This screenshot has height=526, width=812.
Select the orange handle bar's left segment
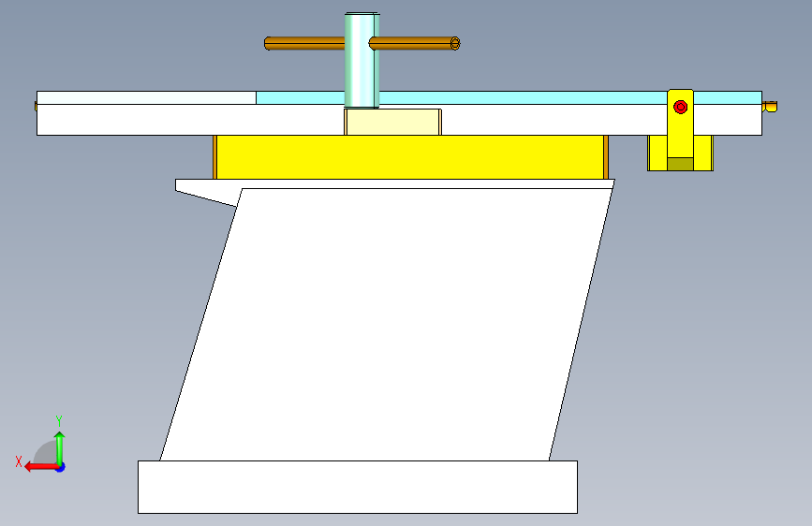coord(304,43)
